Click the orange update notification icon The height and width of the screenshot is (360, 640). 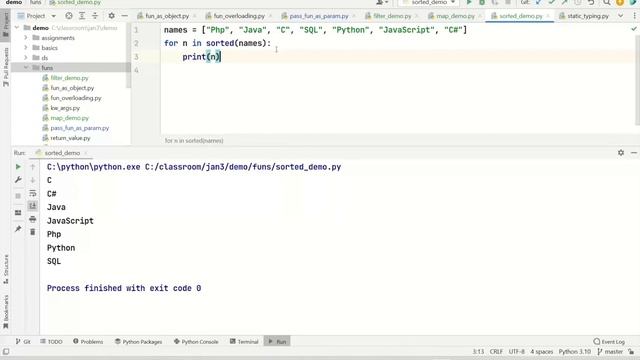coord(620,2)
